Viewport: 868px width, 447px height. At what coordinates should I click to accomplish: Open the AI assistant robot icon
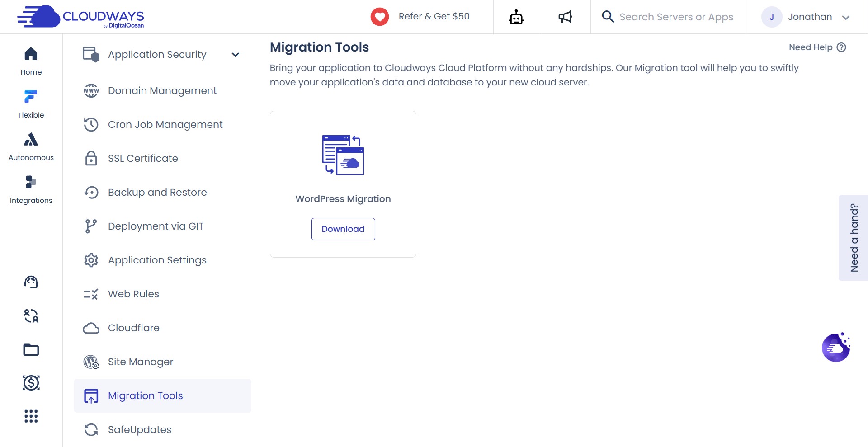(x=516, y=17)
